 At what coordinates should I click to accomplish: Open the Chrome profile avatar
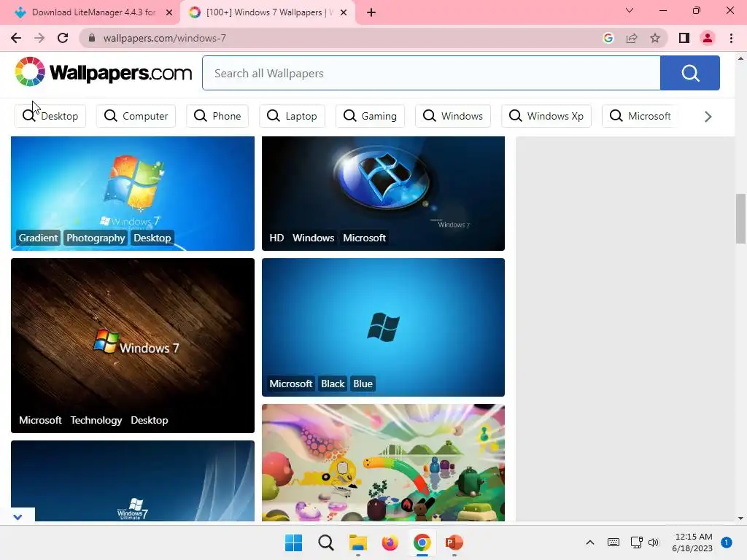coord(708,38)
